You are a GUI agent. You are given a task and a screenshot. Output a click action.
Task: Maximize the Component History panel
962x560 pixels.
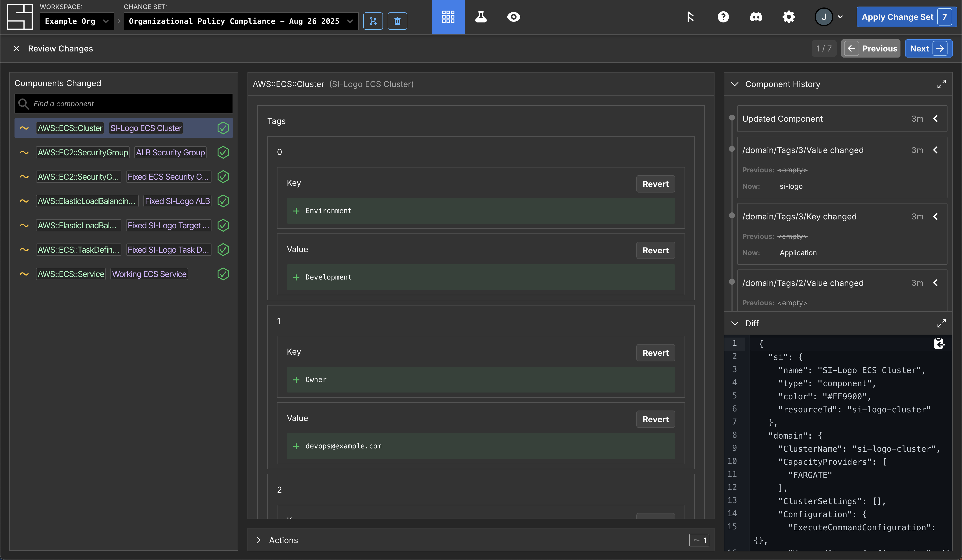941,84
